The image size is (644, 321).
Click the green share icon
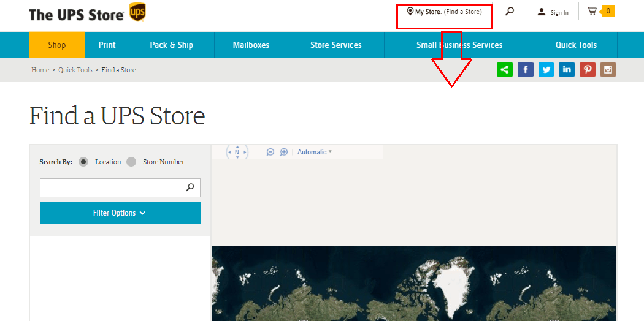tap(505, 69)
